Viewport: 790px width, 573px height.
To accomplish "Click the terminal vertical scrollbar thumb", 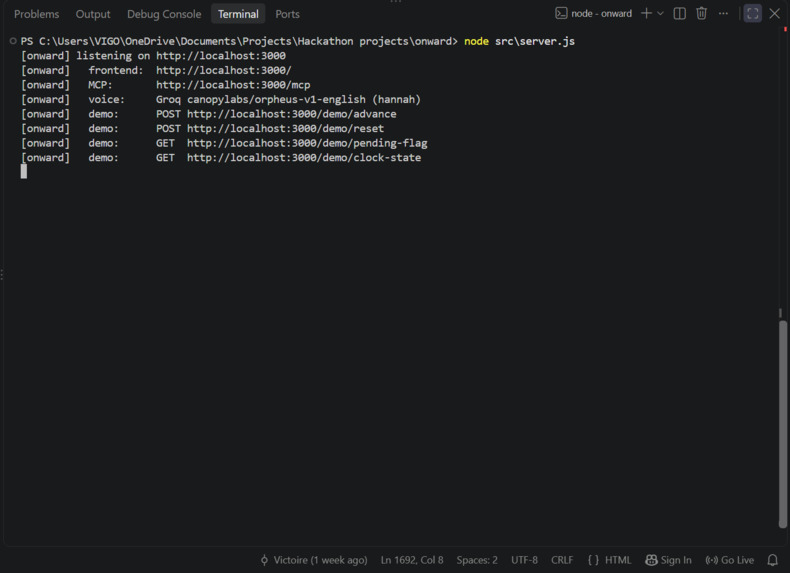I will (782, 424).
